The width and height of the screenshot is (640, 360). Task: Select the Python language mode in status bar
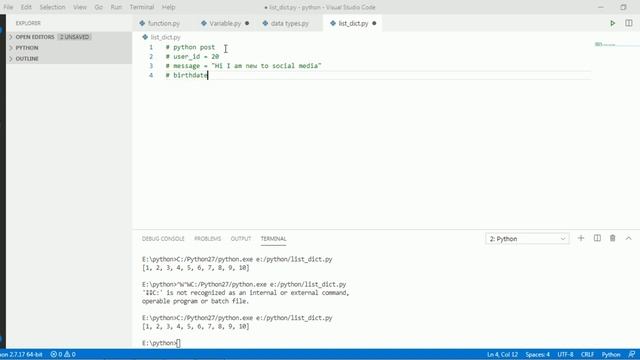(x=611, y=354)
